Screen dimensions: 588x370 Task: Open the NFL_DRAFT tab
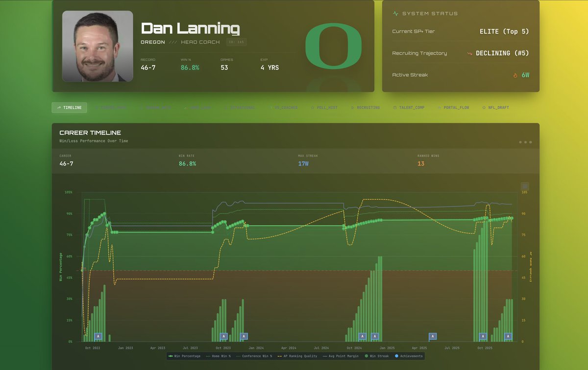click(496, 108)
